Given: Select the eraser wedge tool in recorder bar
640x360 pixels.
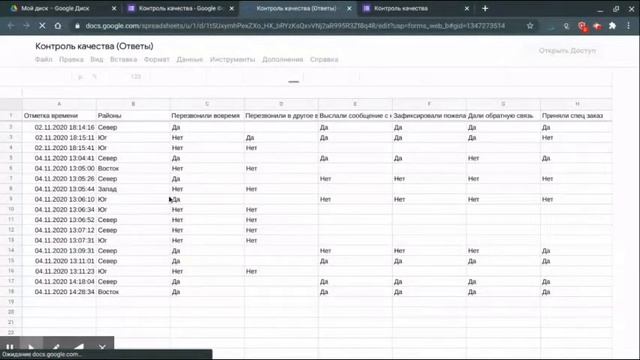Looking at the screenshot, I should [x=79, y=347].
